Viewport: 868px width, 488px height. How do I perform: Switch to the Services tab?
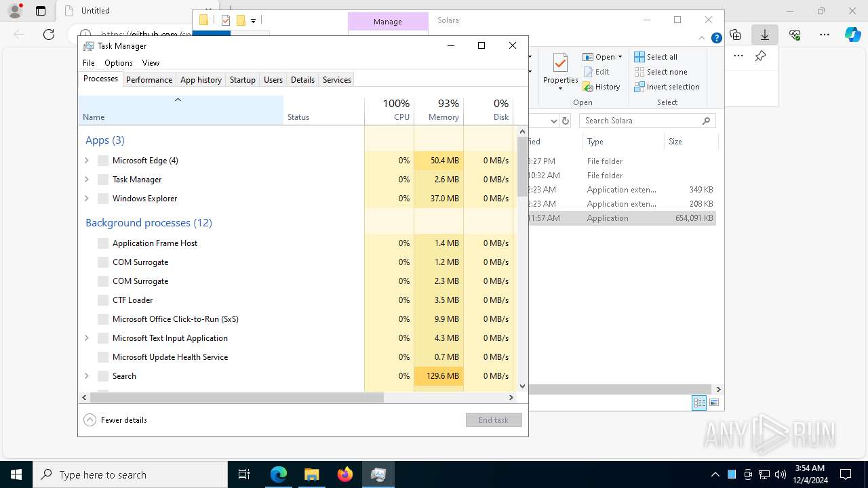pyautogui.click(x=337, y=80)
